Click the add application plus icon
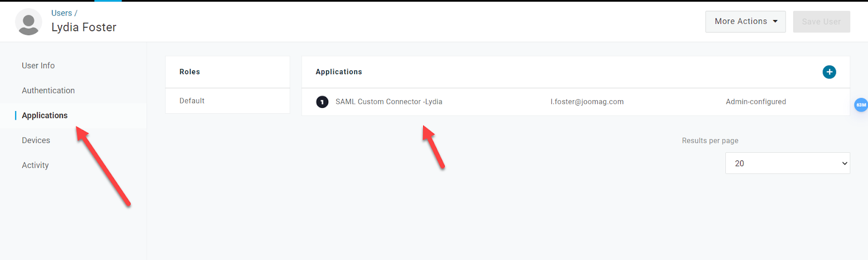This screenshot has height=260, width=868. click(829, 72)
